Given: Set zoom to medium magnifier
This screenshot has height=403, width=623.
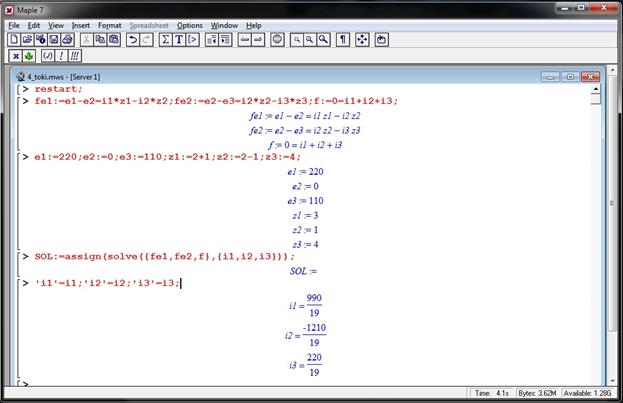Looking at the screenshot, I should tap(310, 40).
